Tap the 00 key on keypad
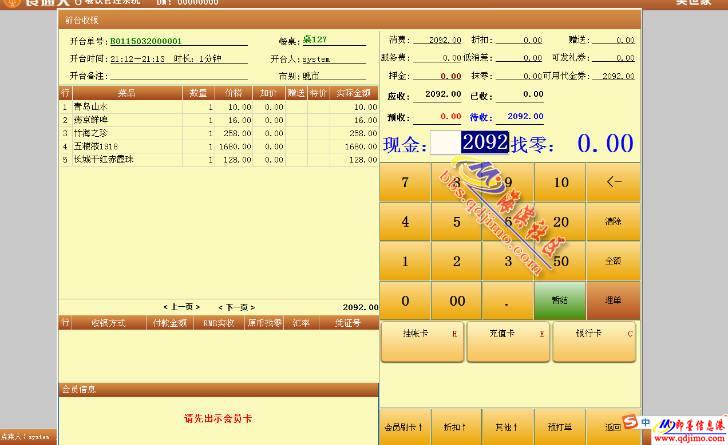Screen dimensions: 728x445 tap(457, 300)
